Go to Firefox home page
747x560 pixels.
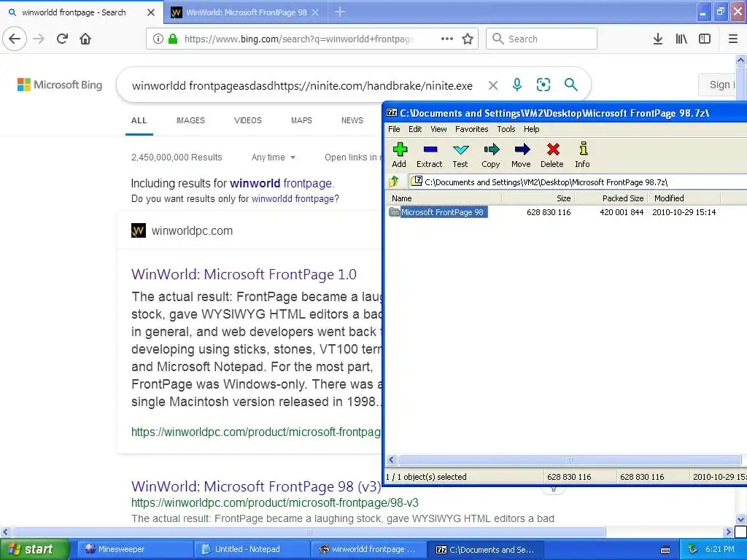tap(85, 39)
